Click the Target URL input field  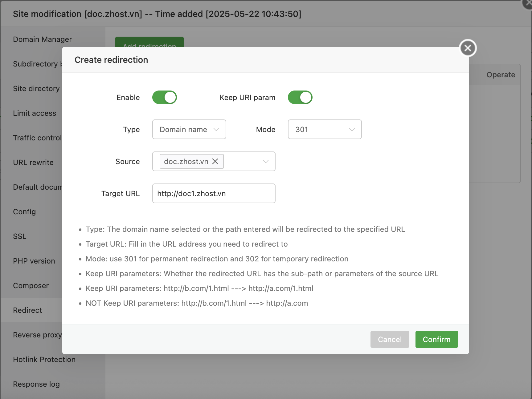214,194
